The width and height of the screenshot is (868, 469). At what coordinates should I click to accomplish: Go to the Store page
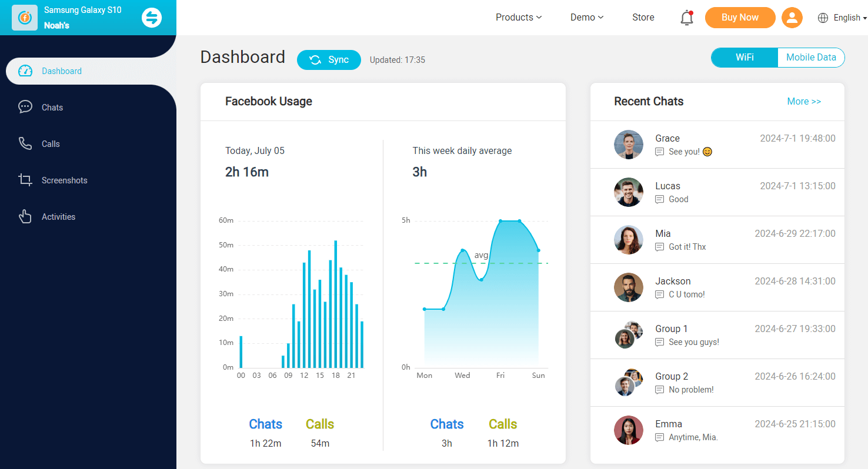(x=643, y=18)
